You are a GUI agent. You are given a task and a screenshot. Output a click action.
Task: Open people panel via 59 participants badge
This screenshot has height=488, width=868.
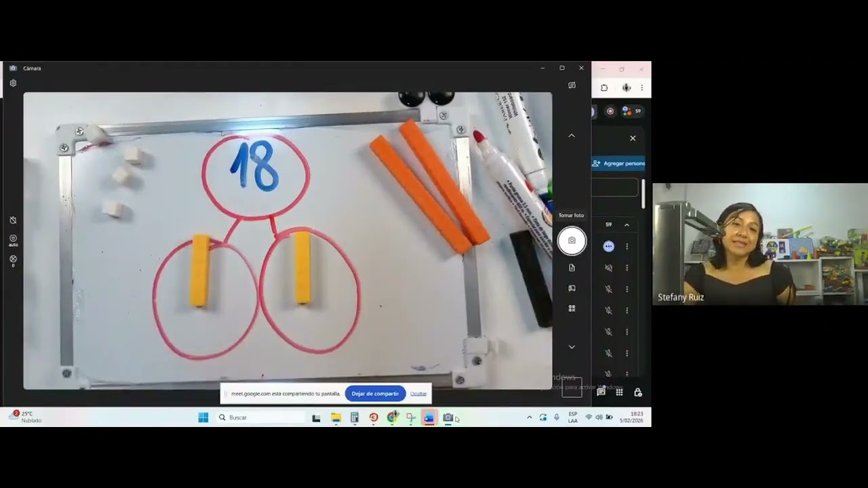tap(631, 111)
